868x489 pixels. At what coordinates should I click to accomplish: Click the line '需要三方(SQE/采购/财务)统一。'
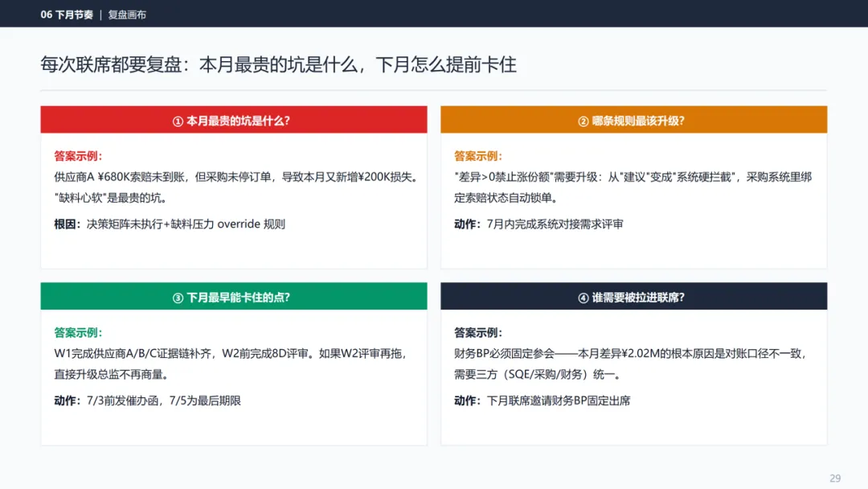coord(538,374)
